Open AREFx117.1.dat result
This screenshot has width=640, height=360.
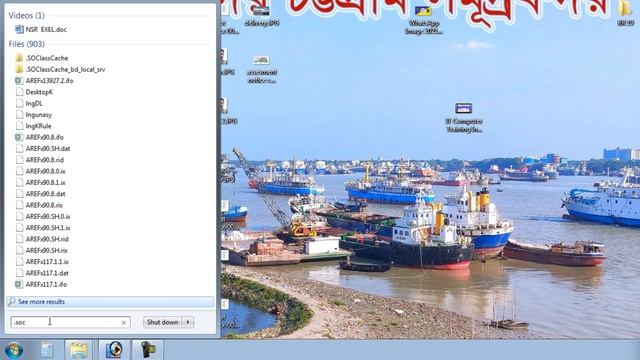pyautogui.click(x=47, y=273)
